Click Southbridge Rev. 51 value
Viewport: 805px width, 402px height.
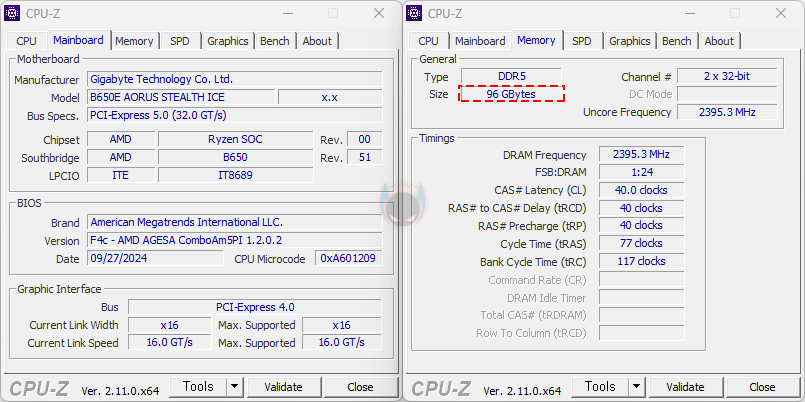coord(365,157)
